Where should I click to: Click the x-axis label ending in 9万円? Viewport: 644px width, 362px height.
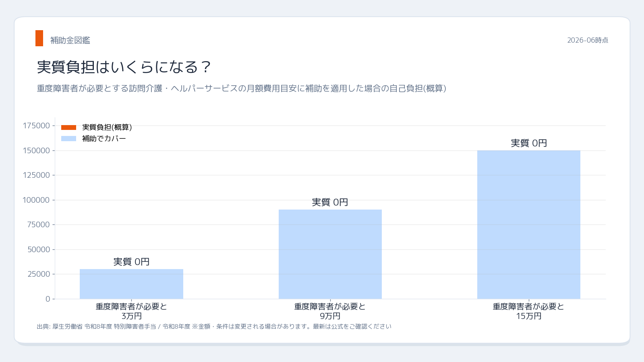pos(330,311)
